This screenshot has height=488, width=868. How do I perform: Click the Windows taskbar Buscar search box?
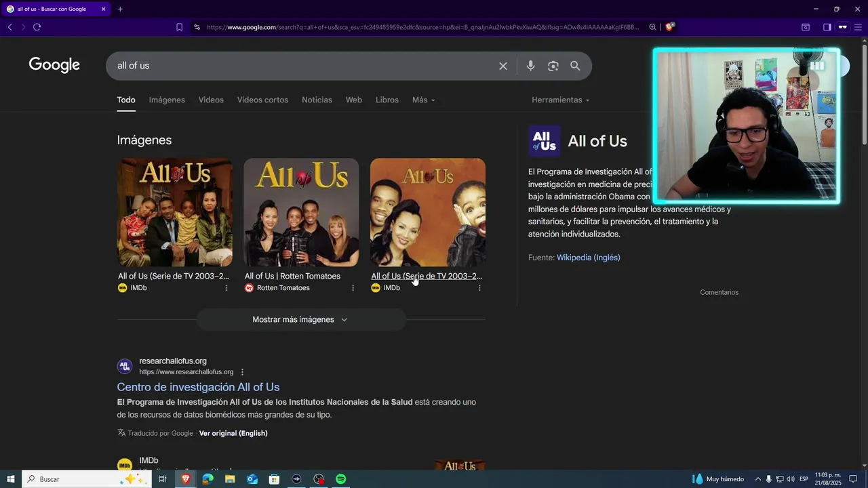click(86, 479)
